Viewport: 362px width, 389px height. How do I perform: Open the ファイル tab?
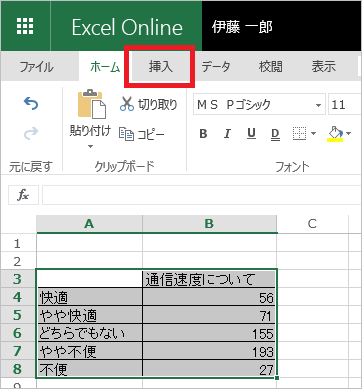(x=37, y=67)
